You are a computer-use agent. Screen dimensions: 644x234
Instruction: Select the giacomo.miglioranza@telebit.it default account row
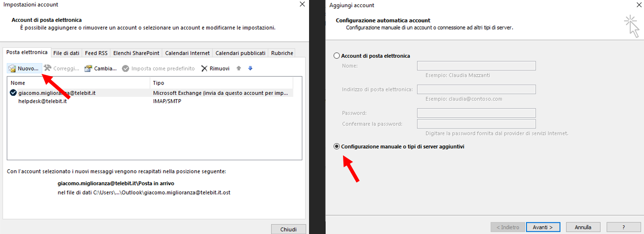coord(57,93)
